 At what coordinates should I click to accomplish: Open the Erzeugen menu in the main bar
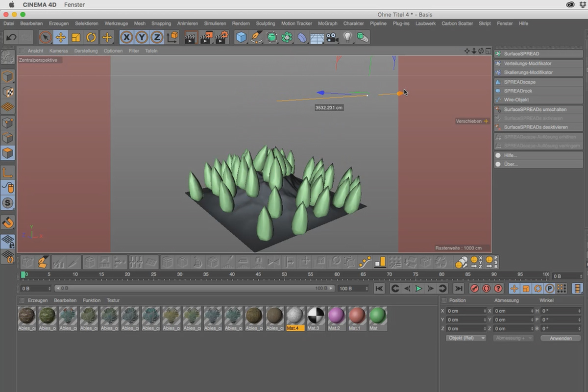pos(59,24)
